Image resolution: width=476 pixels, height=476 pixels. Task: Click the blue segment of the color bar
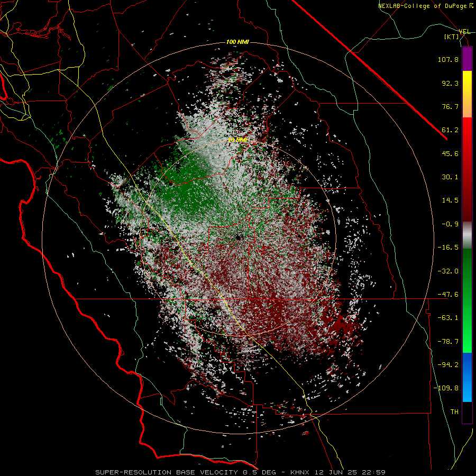pyautogui.click(x=467, y=377)
